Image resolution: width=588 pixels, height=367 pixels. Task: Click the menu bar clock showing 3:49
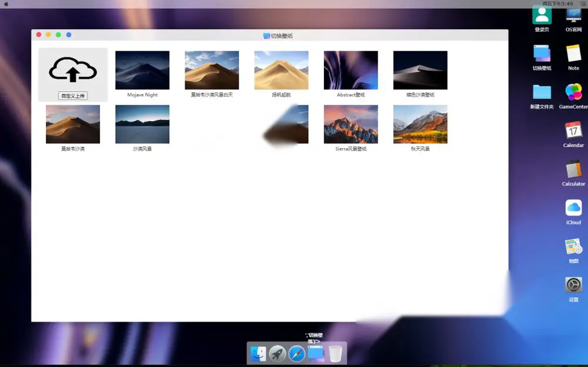557,4
